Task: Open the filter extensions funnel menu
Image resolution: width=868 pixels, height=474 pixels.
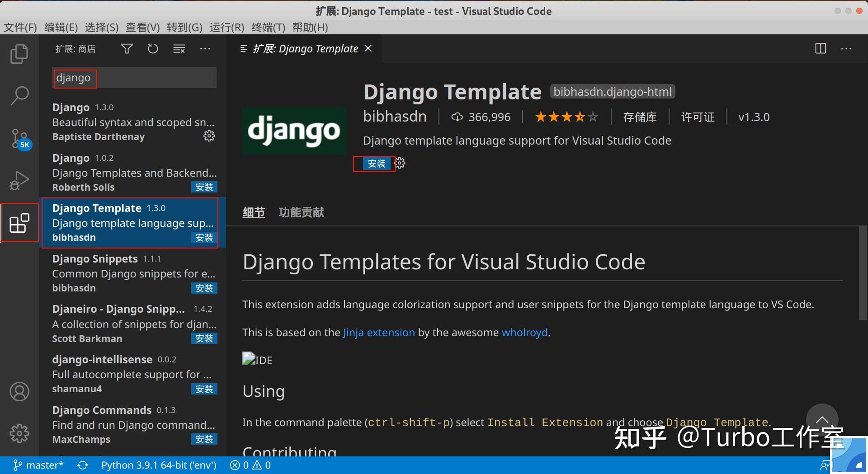Action: [x=127, y=48]
